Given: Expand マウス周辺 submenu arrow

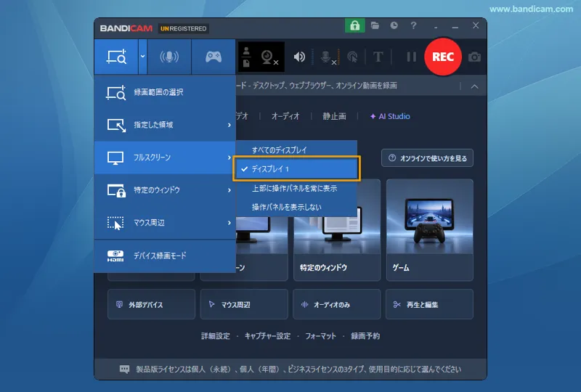Looking at the screenshot, I should [x=229, y=223].
